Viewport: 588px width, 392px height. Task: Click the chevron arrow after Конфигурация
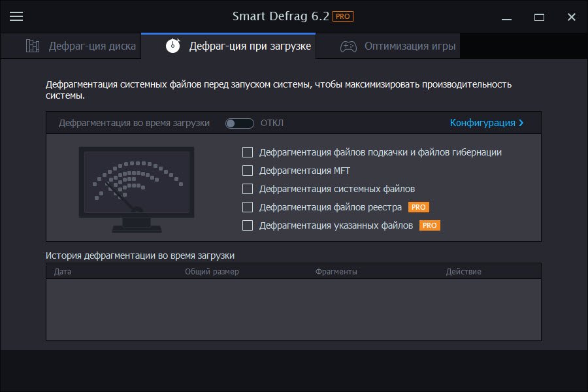click(x=521, y=123)
